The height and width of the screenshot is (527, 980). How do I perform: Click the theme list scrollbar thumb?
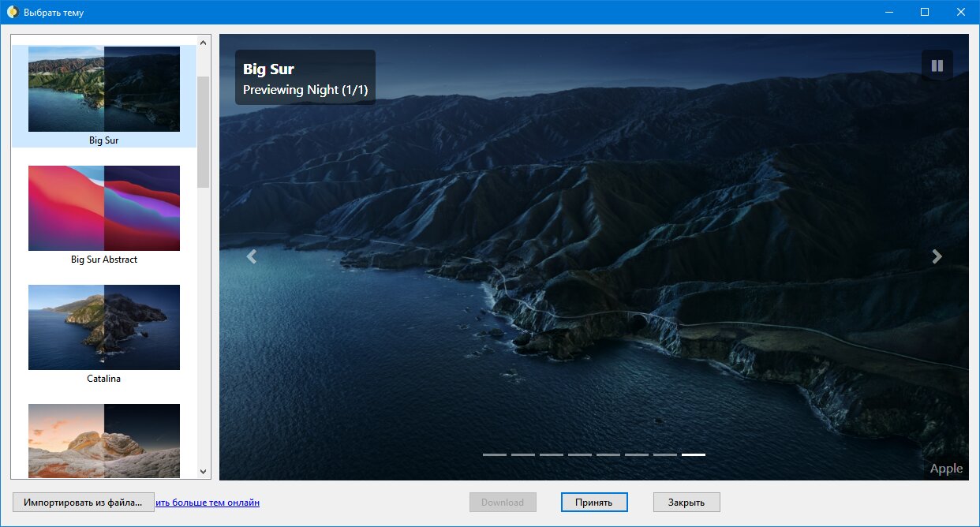(203, 132)
